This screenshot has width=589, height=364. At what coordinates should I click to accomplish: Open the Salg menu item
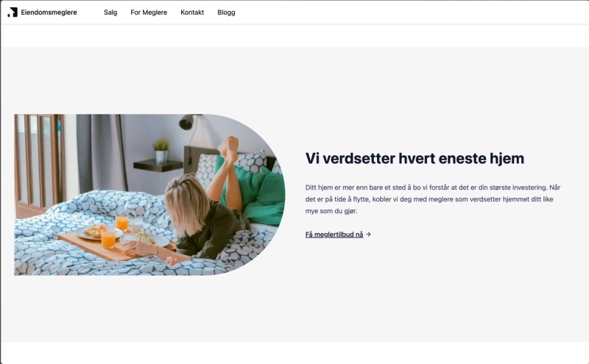[110, 13]
